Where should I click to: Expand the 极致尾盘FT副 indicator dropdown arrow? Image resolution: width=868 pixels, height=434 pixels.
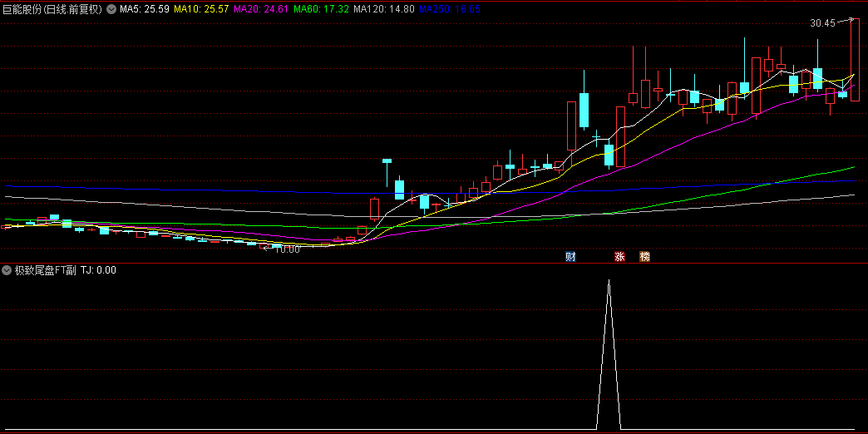(7, 270)
